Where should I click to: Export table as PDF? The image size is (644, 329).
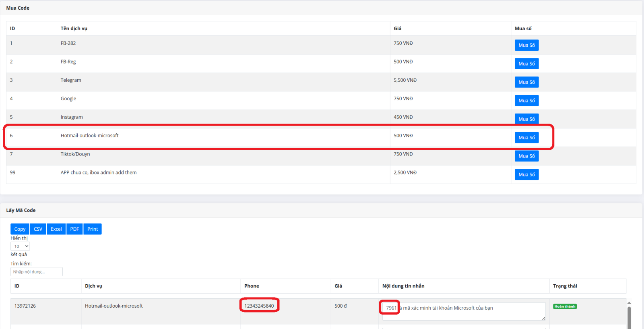(74, 229)
